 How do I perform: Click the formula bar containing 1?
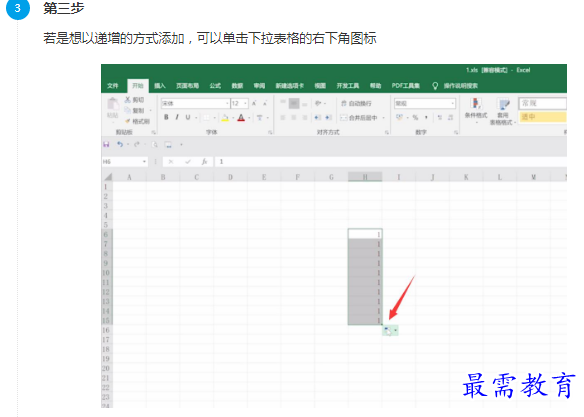point(390,162)
